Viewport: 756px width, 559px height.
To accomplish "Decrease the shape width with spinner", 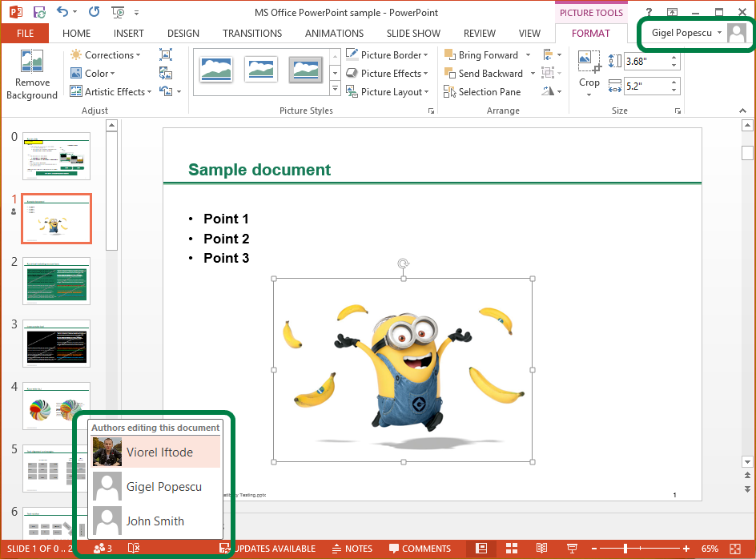I will tap(674, 90).
